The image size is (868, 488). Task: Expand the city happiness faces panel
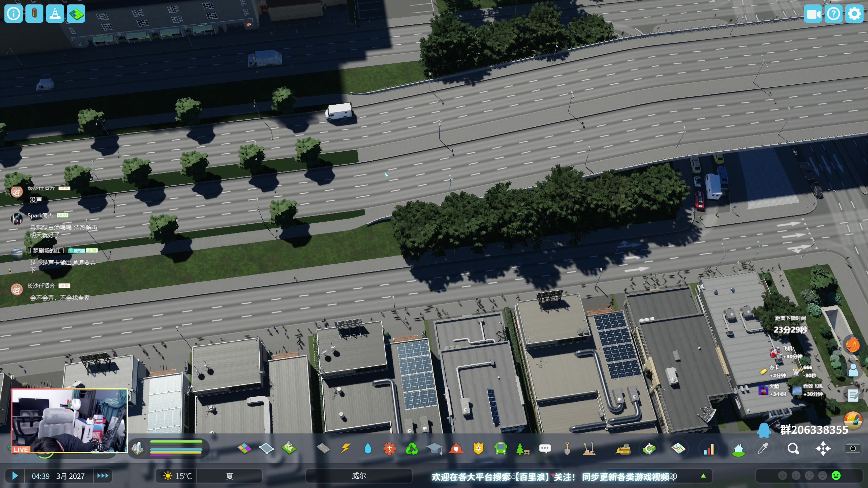click(809, 476)
